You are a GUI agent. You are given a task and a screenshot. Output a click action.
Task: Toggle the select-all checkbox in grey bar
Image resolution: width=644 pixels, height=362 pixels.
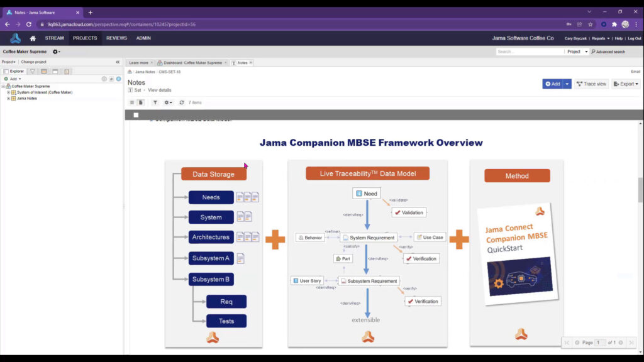pos(136,115)
